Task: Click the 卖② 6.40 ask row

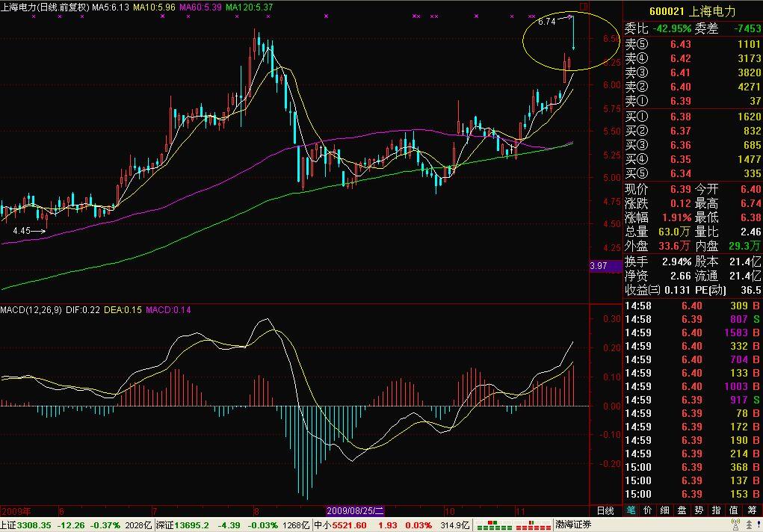Action: 693,87
